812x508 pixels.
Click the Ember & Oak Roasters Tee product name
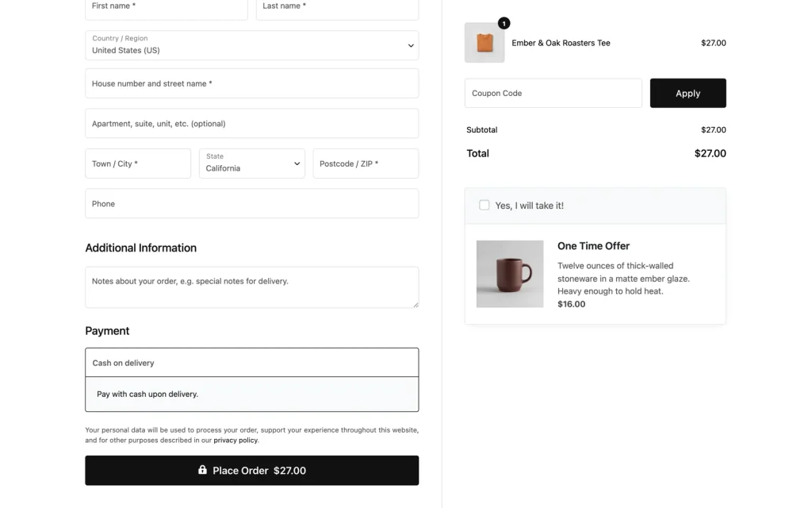point(561,43)
